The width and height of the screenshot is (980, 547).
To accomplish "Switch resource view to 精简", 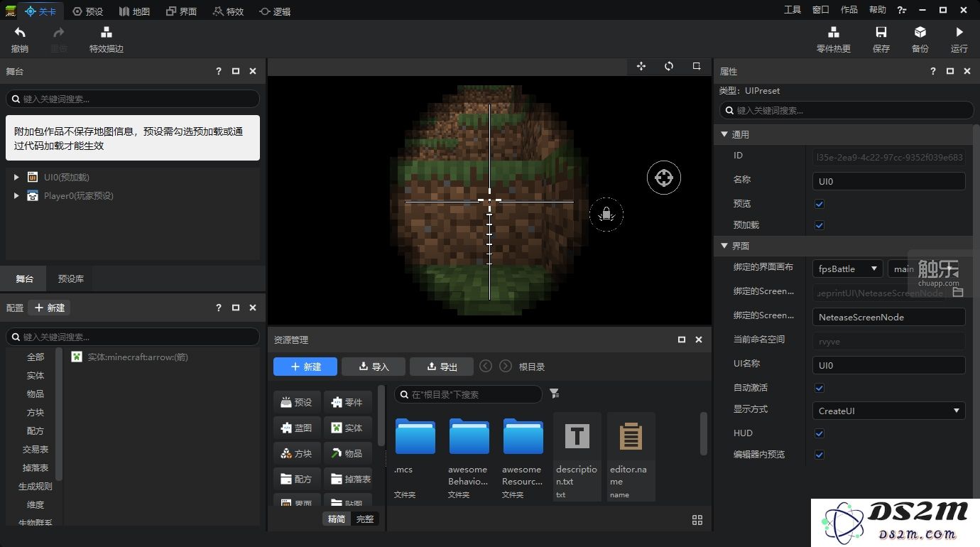I will click(337, 519).
